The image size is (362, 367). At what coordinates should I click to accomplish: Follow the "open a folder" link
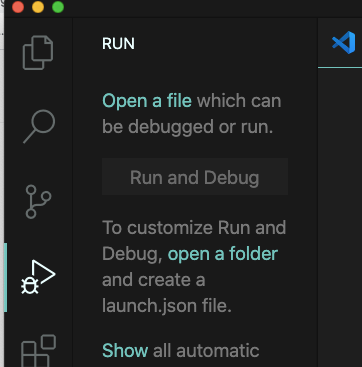pyautogui.click(x=223, y=254)
